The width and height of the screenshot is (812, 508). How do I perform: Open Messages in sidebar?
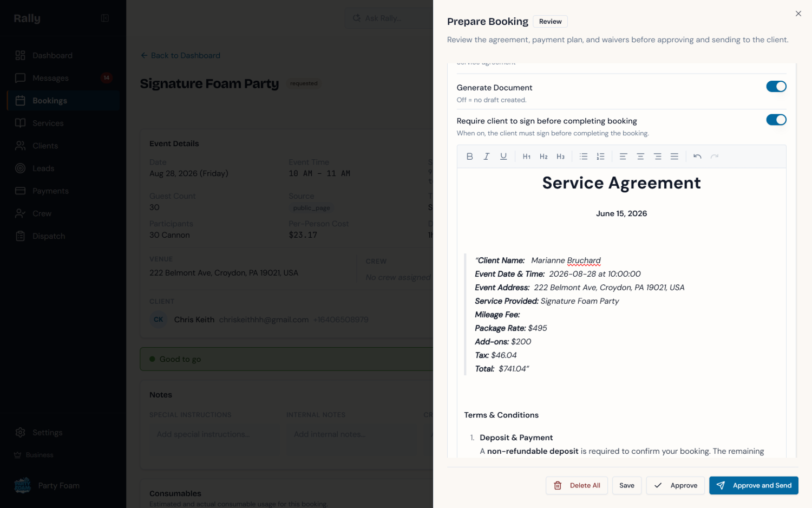pyautogui.click(x=63, y=78)
